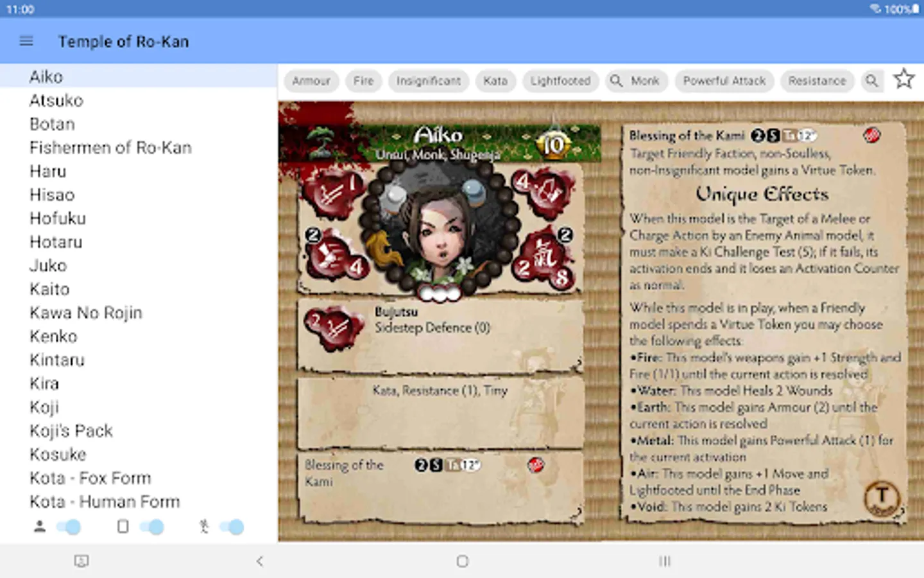924x578 pixels.
Task: Open Kira's profile
Action: click(139, 383)
